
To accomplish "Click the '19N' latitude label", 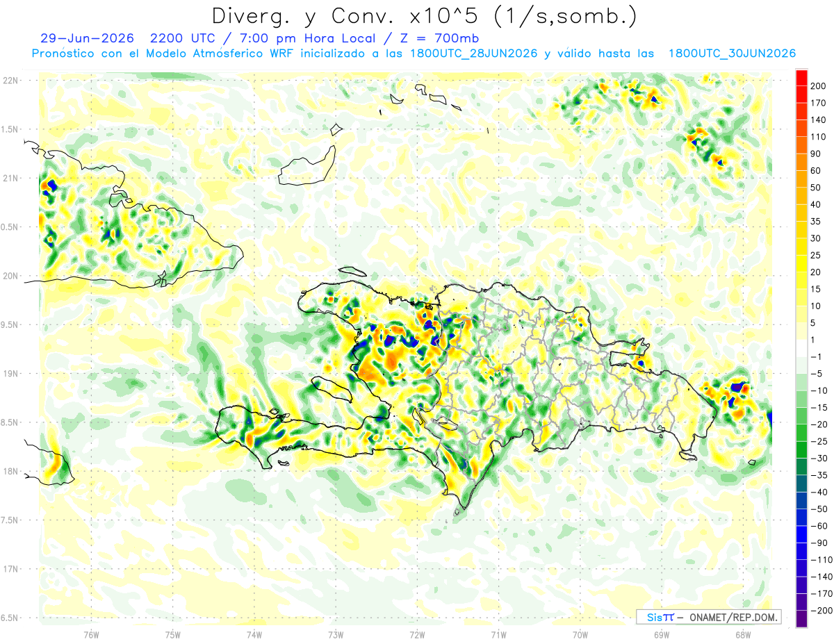I will (x=10, y=374).
